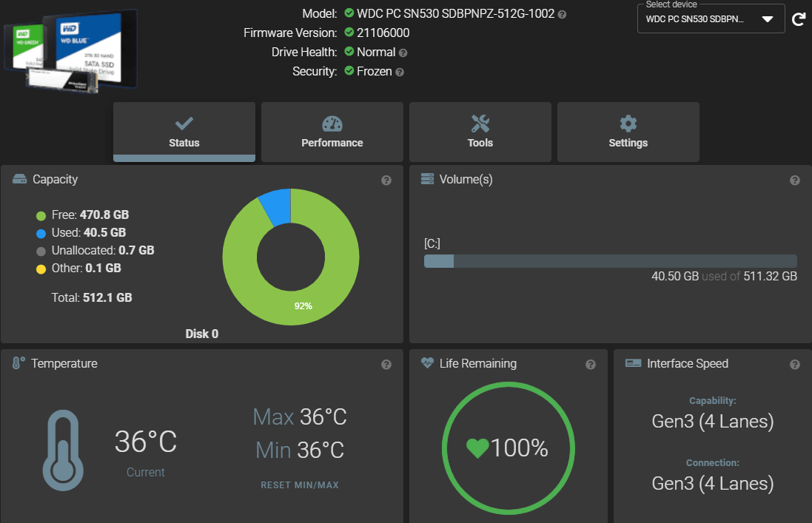
Task: Open help for the Temperature panel
Action: click(x=386, y=364)
